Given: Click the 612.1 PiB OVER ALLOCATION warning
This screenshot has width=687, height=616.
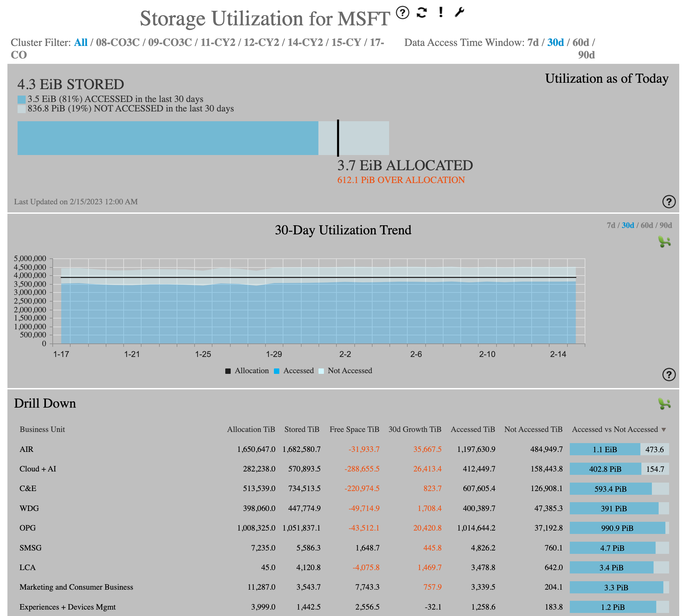Looking at the screenshot, I should click(401, 180).
